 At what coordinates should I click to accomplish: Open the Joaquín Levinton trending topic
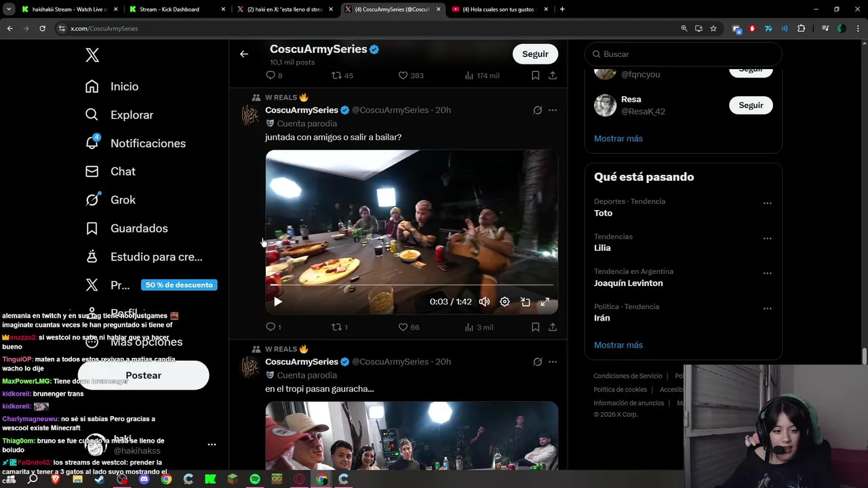(x=629, y=283)
